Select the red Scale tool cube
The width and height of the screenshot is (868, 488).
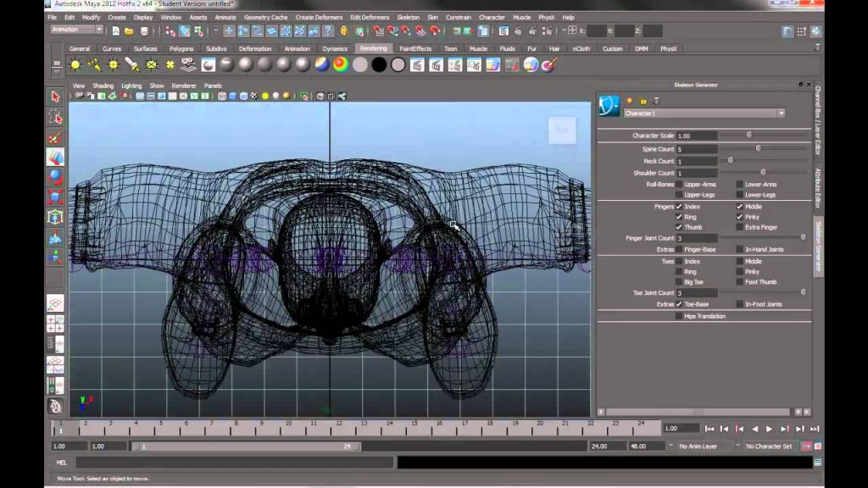55,197
